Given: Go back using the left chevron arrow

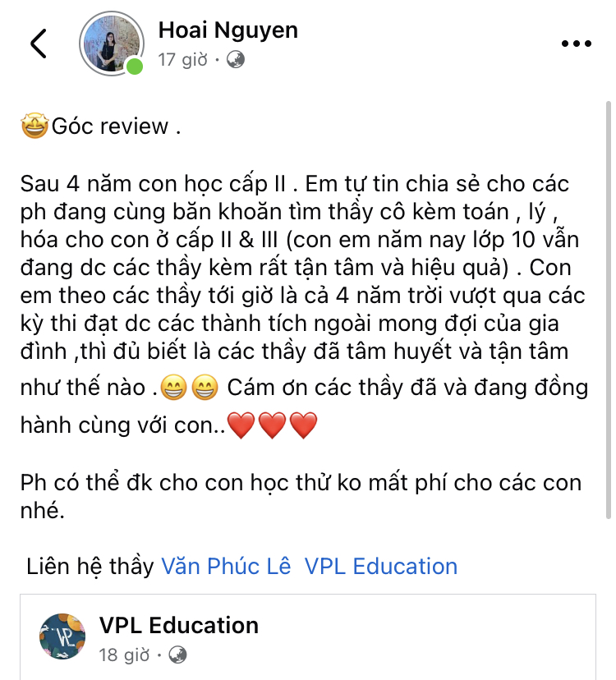Looking at the screenshot, I should [38, 44].
